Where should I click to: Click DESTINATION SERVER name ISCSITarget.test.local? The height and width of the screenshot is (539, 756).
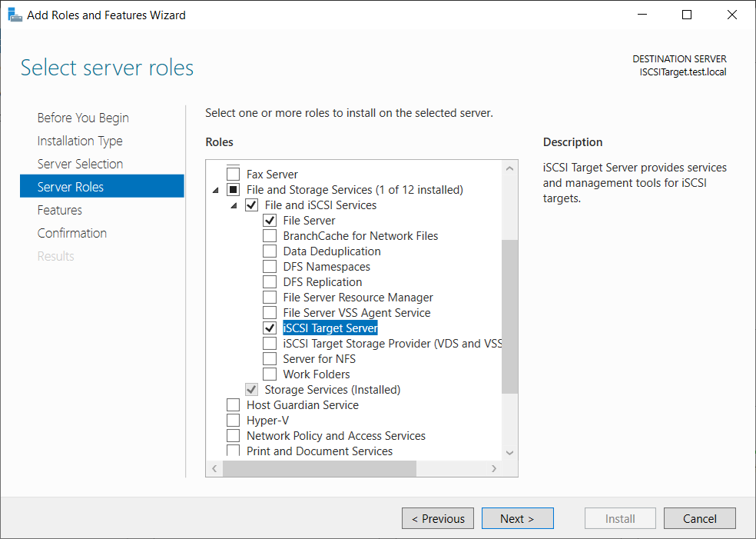coord(683,72)
